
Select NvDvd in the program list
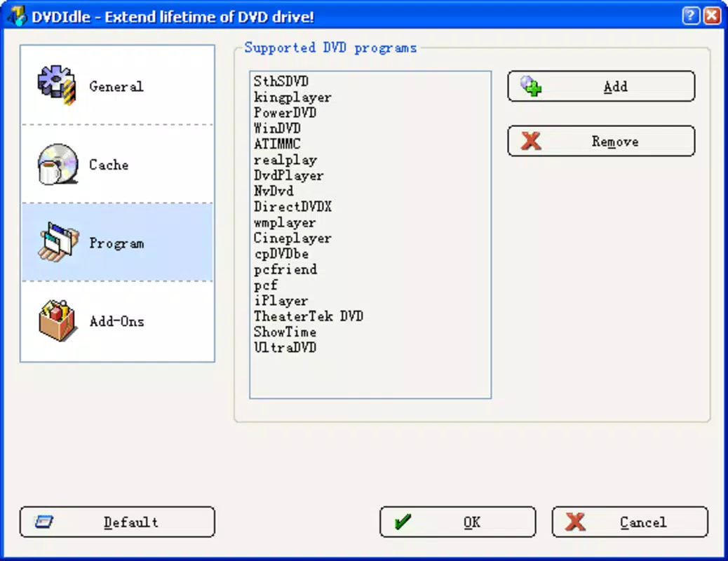click(274, 191)
